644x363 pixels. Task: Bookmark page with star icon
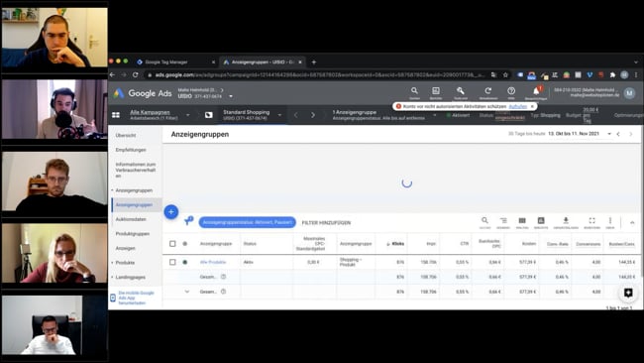tap(505, 74)
